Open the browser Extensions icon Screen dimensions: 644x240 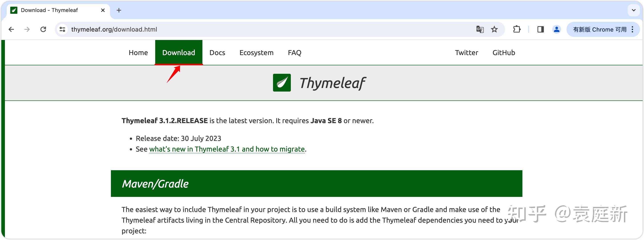coord(517,29)
